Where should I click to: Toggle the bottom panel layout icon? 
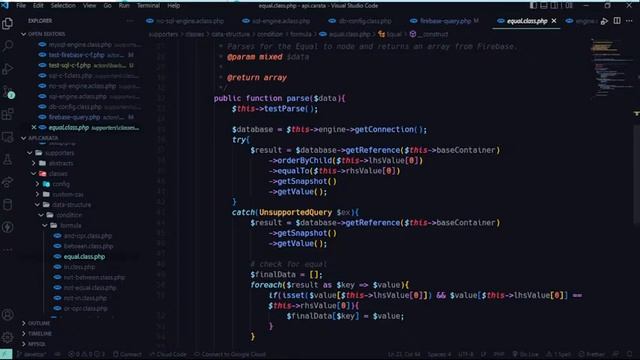(x=544, y=6)
